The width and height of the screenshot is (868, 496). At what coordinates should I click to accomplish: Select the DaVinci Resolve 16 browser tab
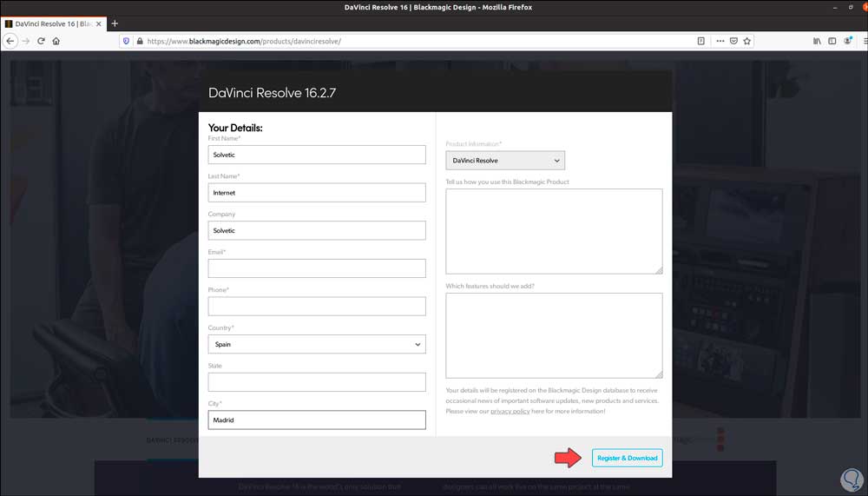pos(54,23)
